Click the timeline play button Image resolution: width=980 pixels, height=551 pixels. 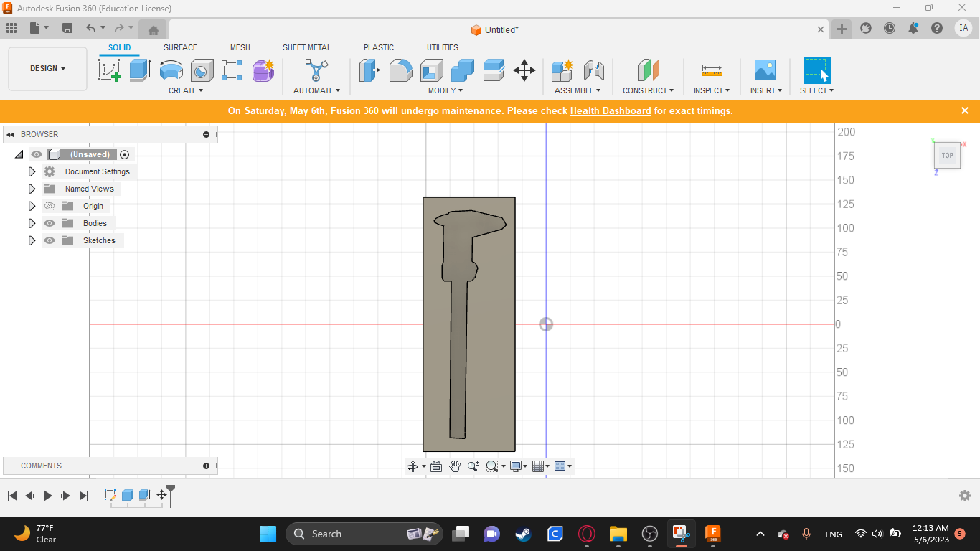coord(48,496)
